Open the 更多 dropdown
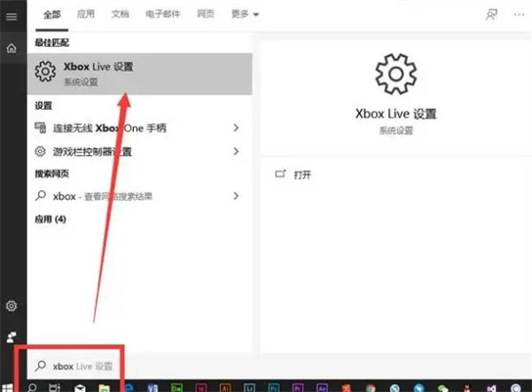 (245, 14)
